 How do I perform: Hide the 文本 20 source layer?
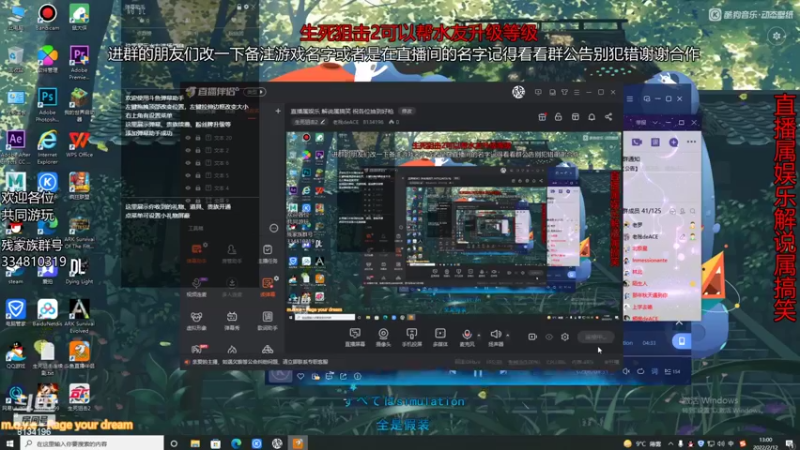[188, 138]
